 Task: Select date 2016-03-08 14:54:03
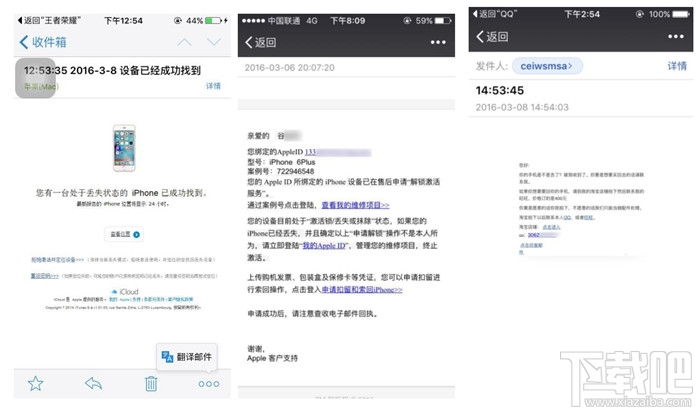[522, 108]
